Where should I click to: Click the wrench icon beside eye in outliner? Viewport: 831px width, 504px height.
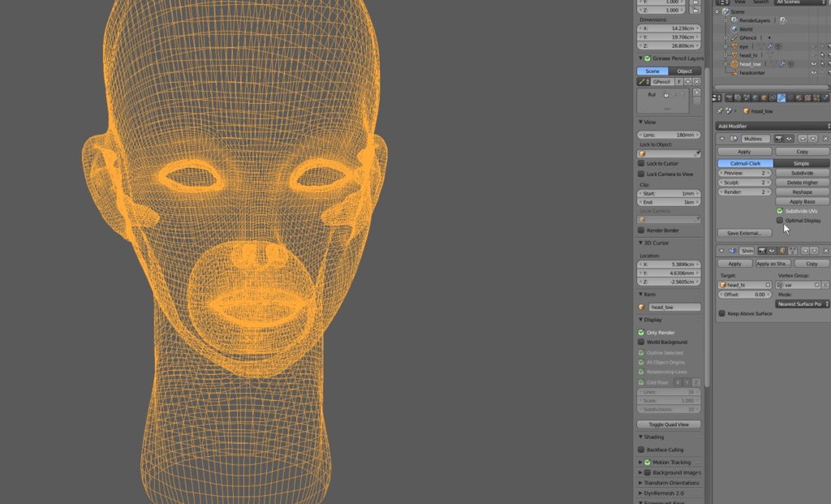click(770, 46)
